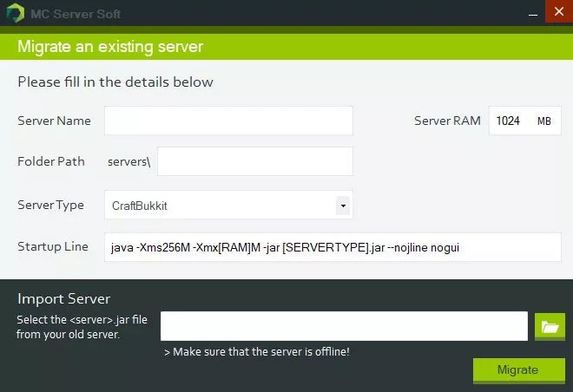
Task: Click 'Please fill in the details below' text
Action: coord(115,82)
